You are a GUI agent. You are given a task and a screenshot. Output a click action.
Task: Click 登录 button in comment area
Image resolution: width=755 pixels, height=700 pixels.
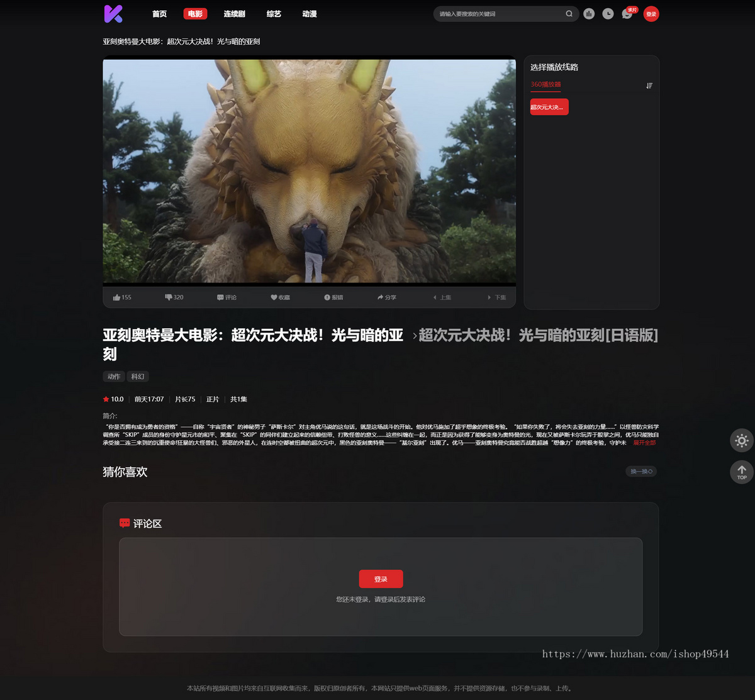(x=381, y=579)
